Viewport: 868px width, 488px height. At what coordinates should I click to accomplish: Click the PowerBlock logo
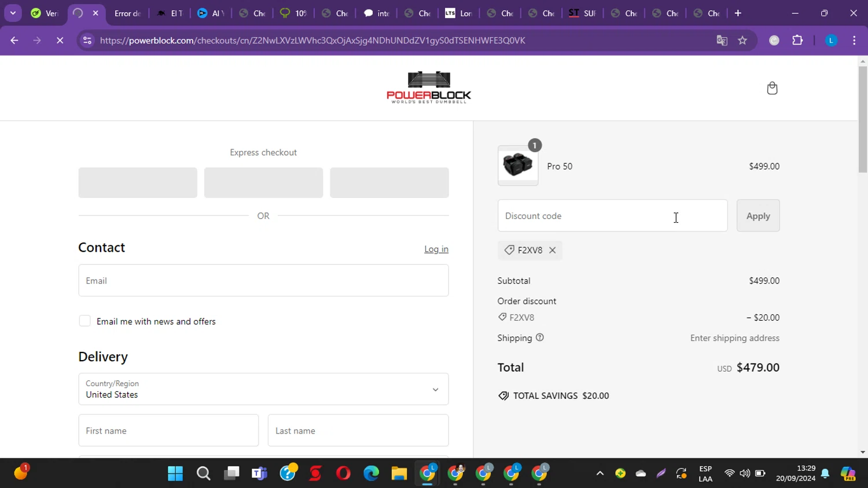(429, 87)
